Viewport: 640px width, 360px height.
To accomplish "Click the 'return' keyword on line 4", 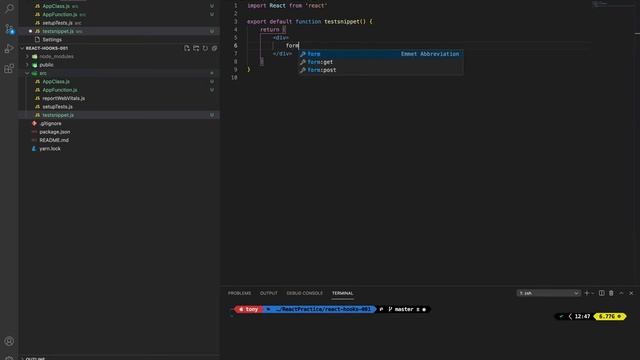I will (270, 29).
